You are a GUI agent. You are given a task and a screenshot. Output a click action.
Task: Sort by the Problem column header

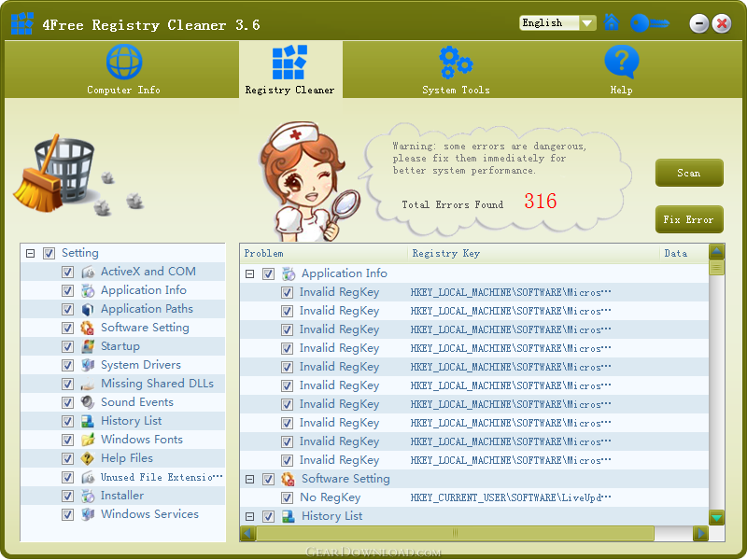[x=323, y=253]
